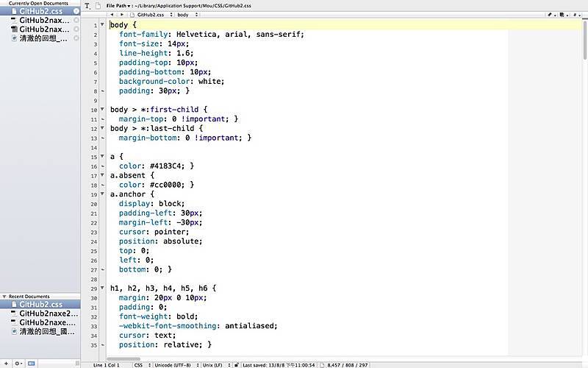Add new document with plus button
This screenshot has width=588, height=368.
(x=6, y=364)
